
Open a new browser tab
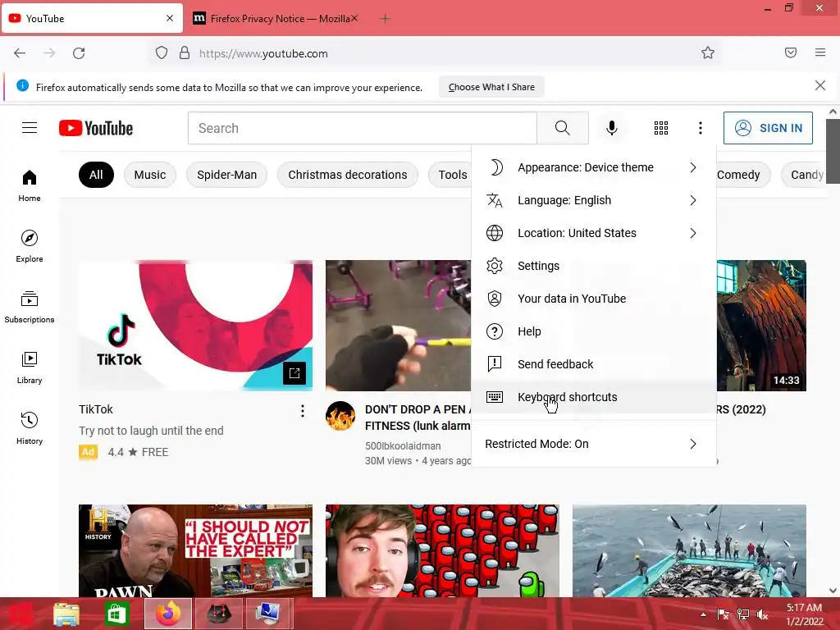point(385,19)
